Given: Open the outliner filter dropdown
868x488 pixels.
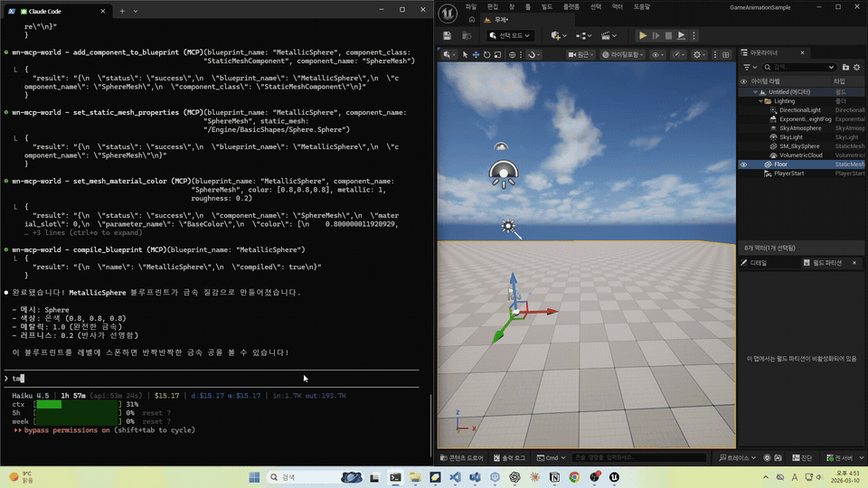Looking at the screenshot, I should tap(750, 67).
